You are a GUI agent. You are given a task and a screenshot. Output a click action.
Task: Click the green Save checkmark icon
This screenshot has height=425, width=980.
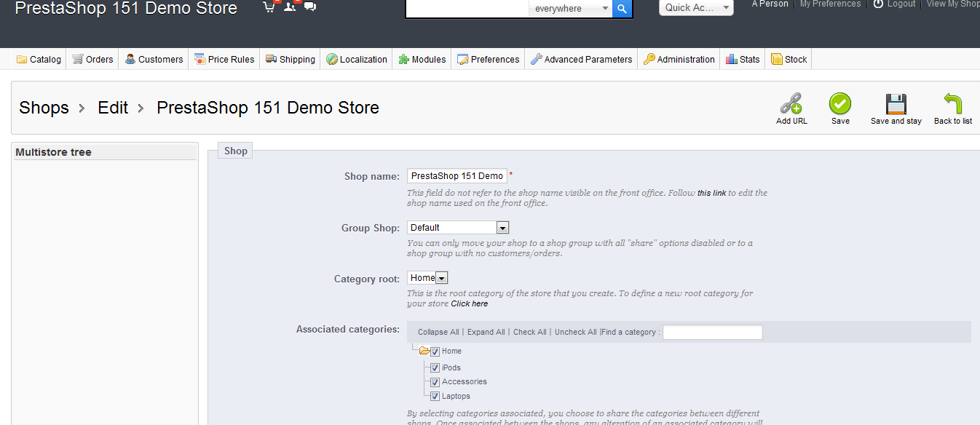coord(840,104)
